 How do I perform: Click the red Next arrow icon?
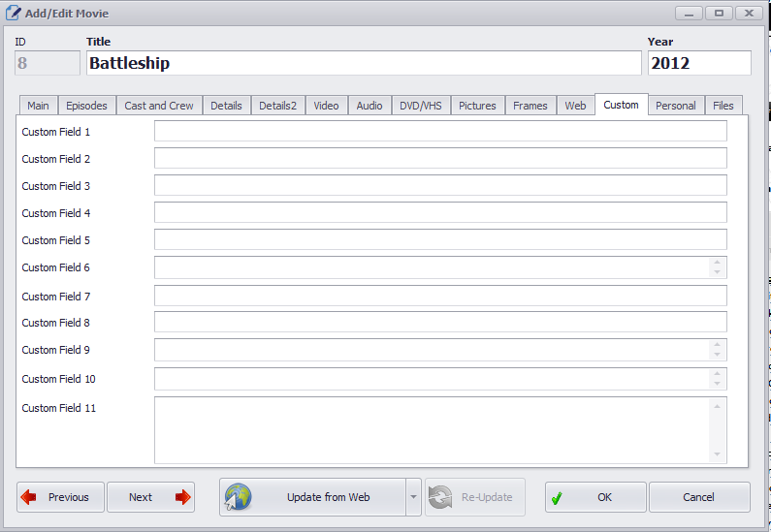(x=182, y=497)
